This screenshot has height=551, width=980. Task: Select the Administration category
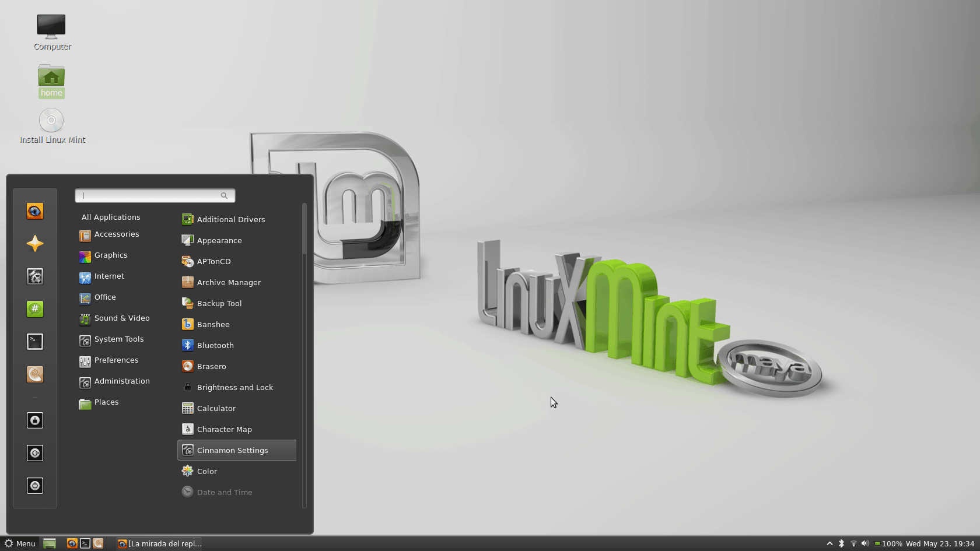(x=121, y=381)
